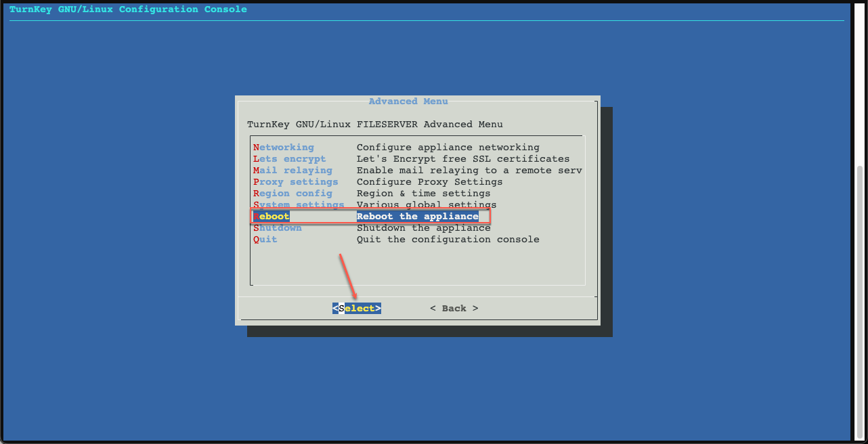Viewport: 868px width, 444px height.
Task: Click Enable mail relaying description text
Action: pyautogui.click(x=469, y=170)
